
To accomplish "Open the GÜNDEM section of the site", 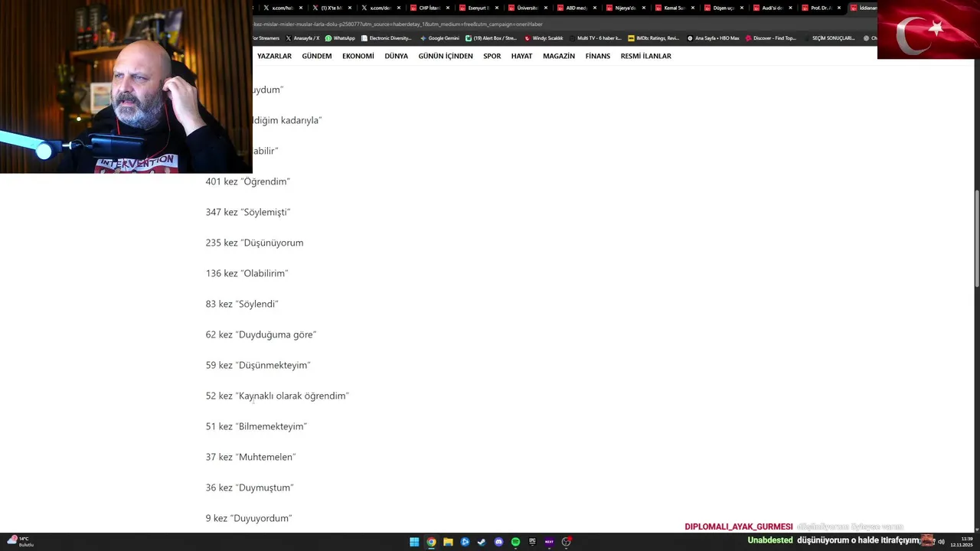I will (x=317, y=56).
